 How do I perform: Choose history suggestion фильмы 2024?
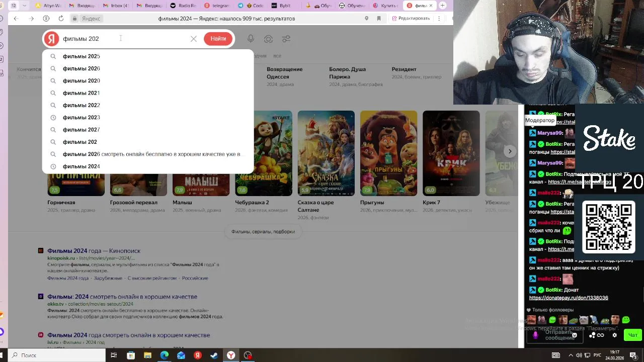pyautogui.click(x=148, y=166)
